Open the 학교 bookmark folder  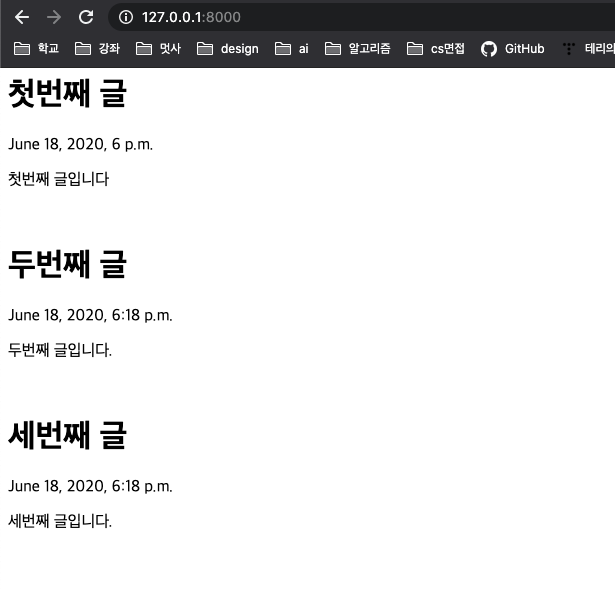(x=36, y=49)
